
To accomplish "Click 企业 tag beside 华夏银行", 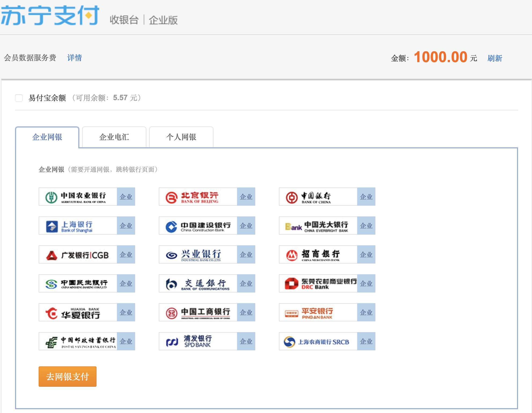I will [126, 312].
